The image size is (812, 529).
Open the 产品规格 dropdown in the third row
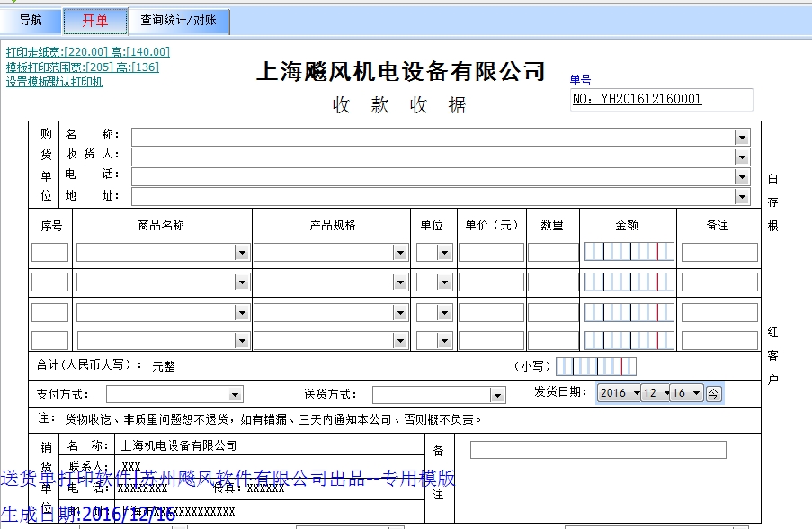point(400,312)
